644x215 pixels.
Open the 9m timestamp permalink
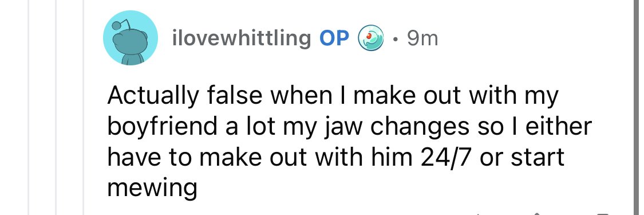tap(422, 38)
